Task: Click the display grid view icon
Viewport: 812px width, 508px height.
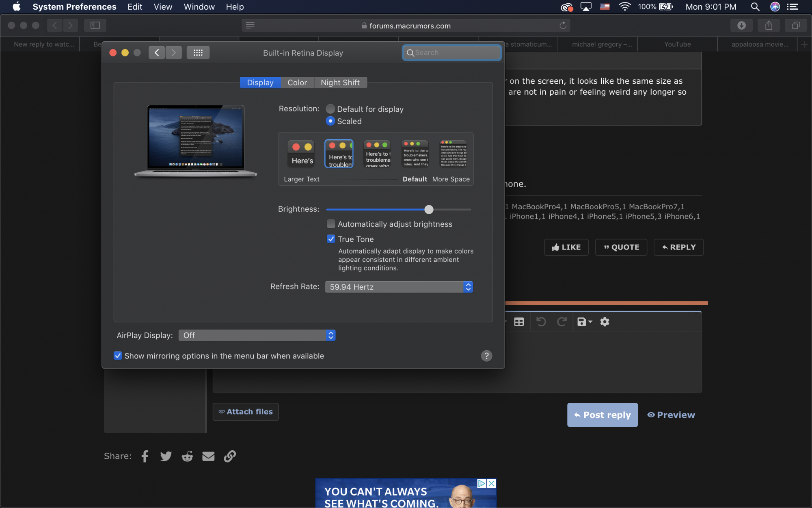Action: (197, 52)
